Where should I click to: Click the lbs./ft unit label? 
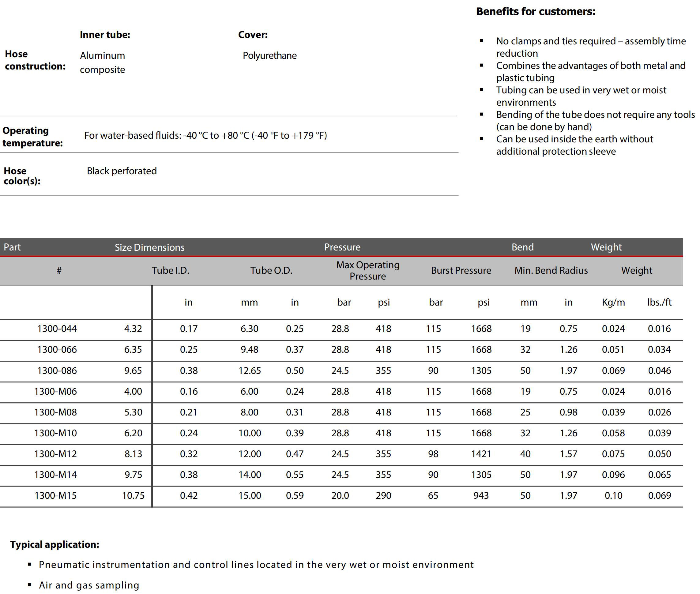click(x=659, y=303)
